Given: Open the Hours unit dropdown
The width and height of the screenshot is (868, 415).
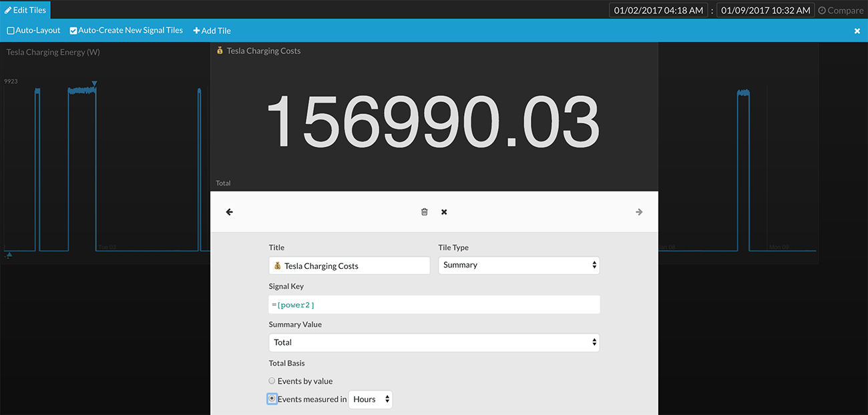Looking at the screenshot, I should click(x=371, y=399).
